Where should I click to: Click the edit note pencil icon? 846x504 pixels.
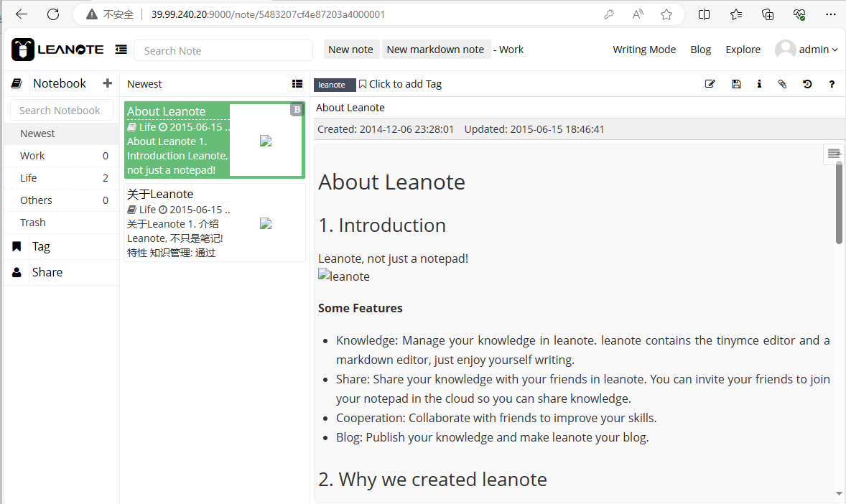coord(710,84)
